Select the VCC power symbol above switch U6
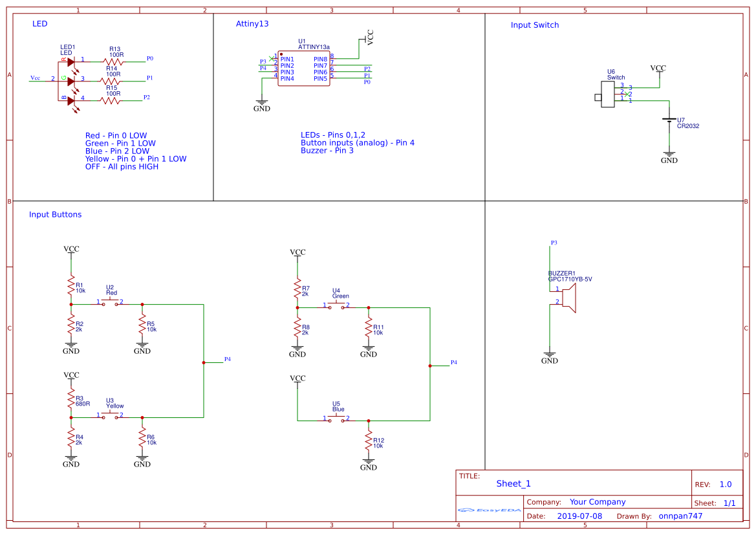Viewport: 756px width, 535px height. 659,69
